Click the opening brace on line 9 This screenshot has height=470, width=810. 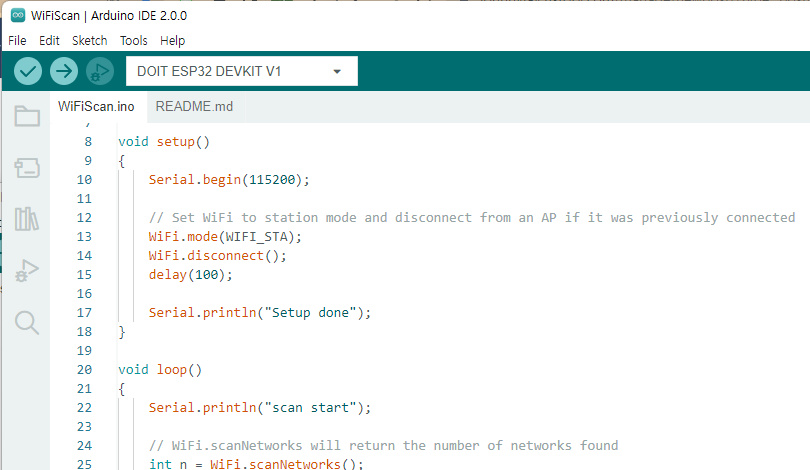click(x=122, y=161)
